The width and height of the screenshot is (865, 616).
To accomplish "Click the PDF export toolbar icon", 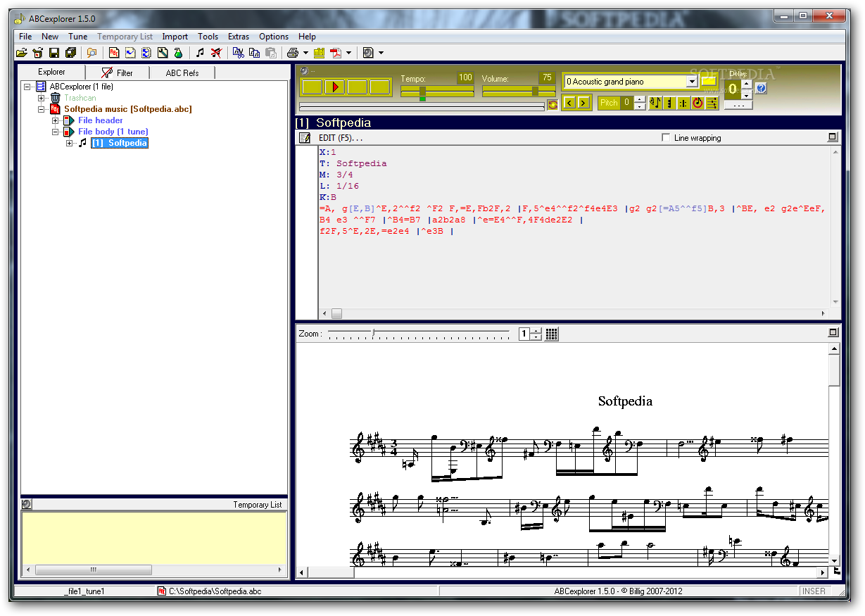I will point(336,53).
